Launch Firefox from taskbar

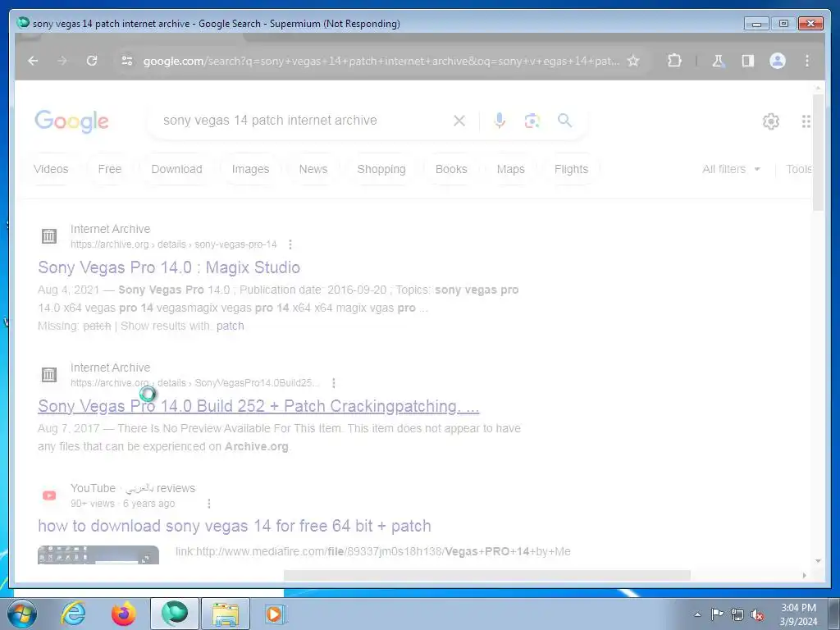(123, 614)
